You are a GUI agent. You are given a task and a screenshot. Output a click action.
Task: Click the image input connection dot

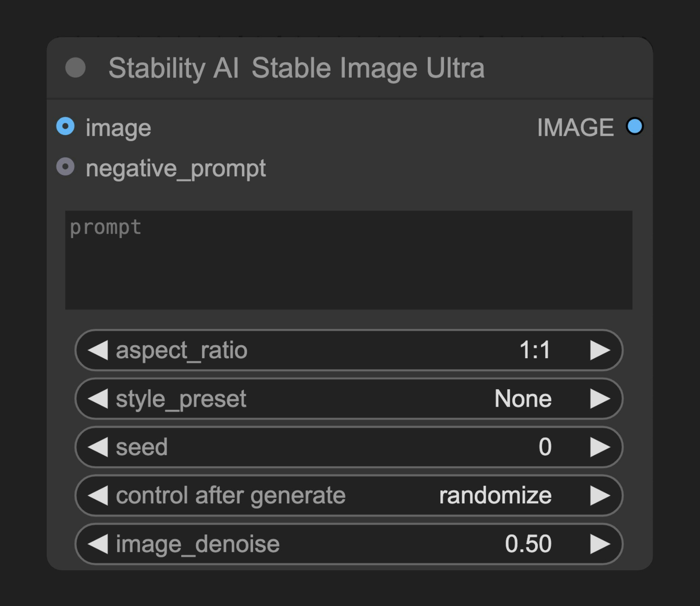tap(66, 127)
